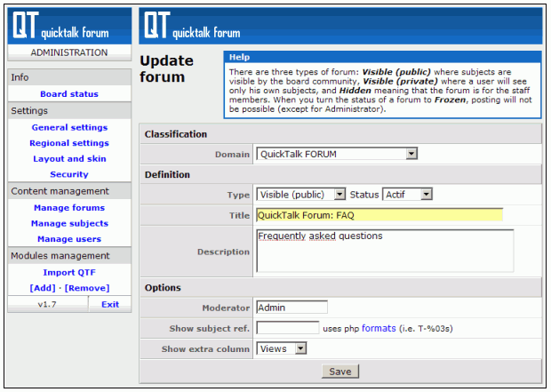Open the Board status page
The image size is (551, 392).
coord(68,94)
